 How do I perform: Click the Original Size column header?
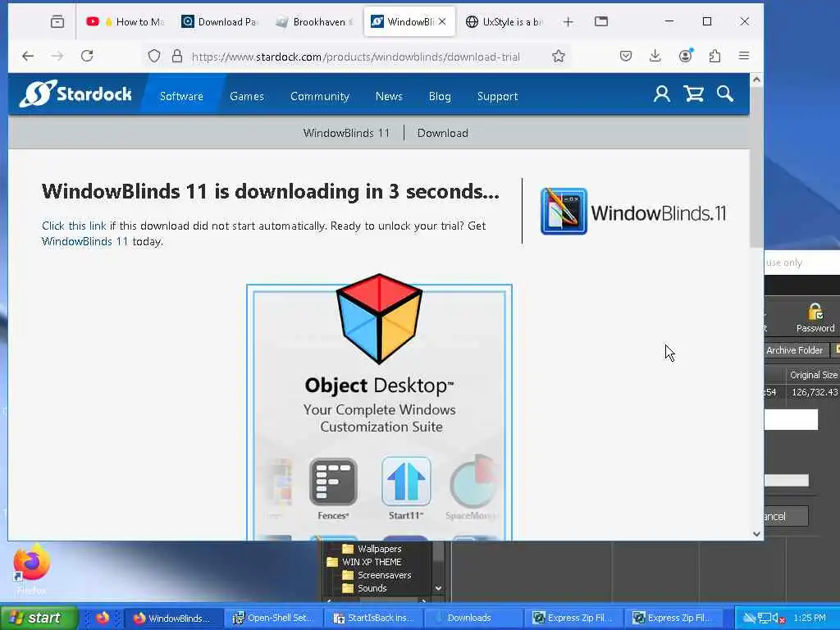813,374
